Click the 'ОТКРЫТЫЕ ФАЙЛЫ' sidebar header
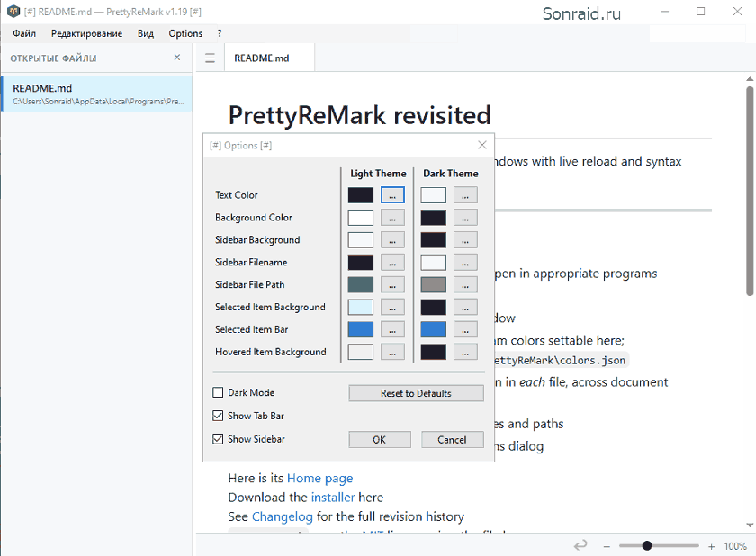756x556 pixels. (53, 58)
